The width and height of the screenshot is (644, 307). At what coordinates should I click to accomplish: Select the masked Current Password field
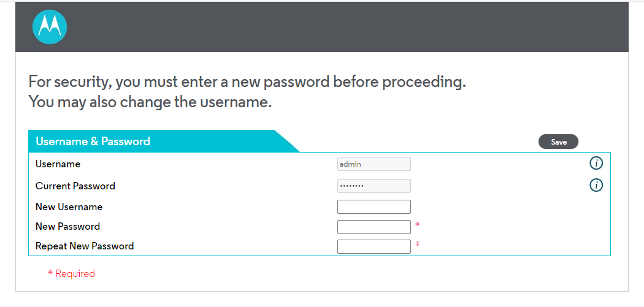click(x=374, y=186)
